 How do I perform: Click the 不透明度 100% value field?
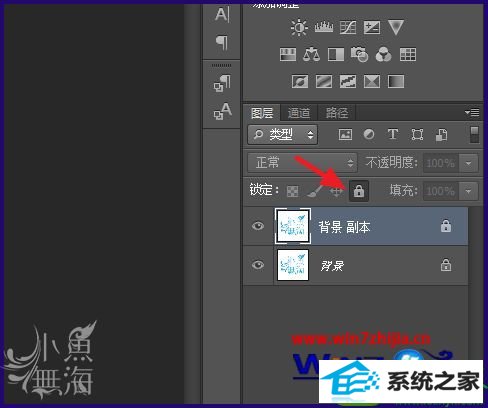pyautogui.click(x=441, y=163)
